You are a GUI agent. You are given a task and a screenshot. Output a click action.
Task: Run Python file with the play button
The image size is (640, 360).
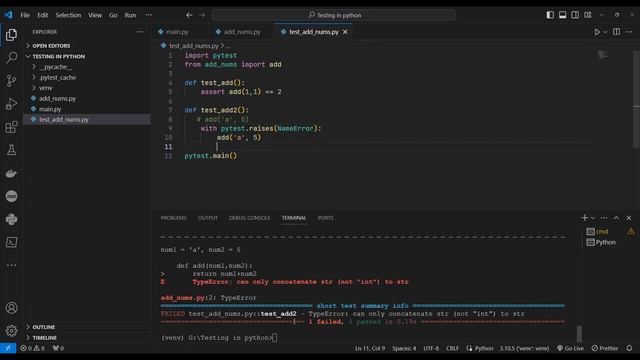tap(597, 32)
